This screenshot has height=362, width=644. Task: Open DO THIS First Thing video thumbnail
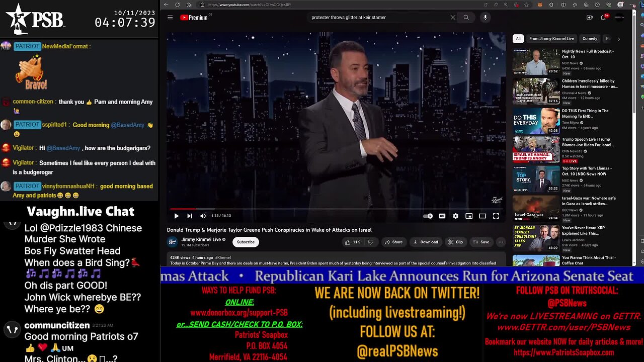tap(536, 121)
